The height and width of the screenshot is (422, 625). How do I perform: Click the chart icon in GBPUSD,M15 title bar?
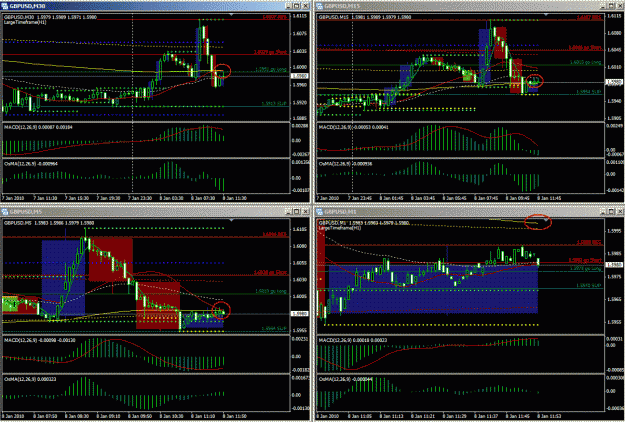[x=319, y=6]
